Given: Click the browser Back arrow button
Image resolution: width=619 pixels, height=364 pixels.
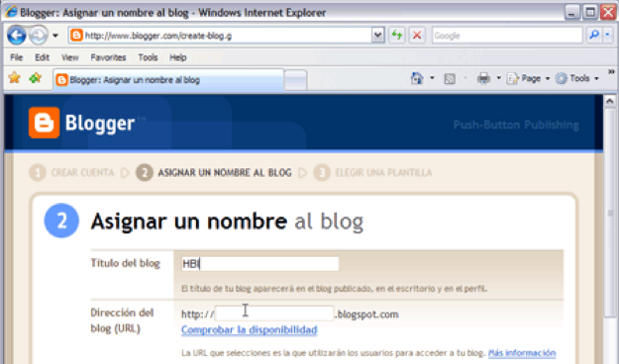Looking at the screenshot, I should pos(17,36).
